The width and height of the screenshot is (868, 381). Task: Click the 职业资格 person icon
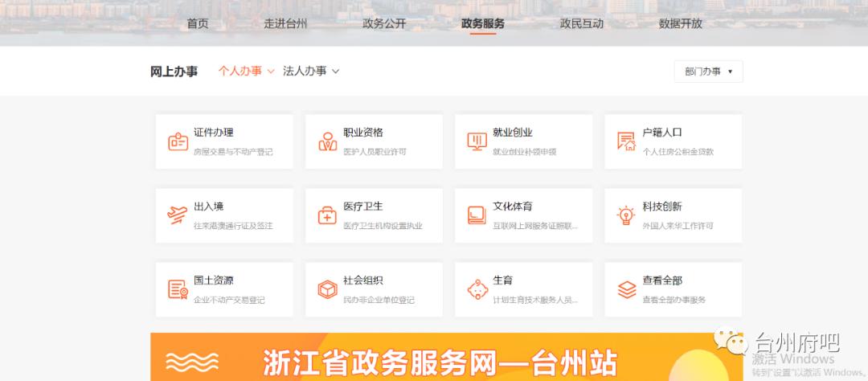click(328, 141)
